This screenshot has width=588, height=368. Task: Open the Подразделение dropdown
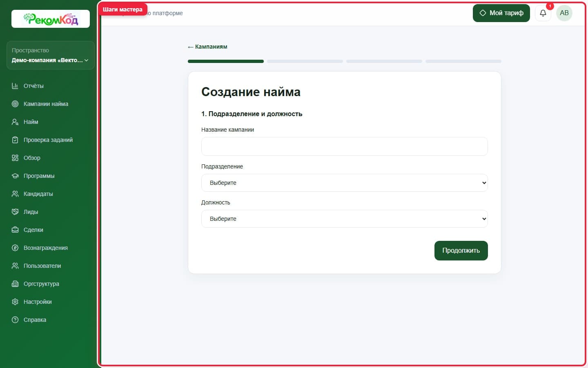tap(344, 183)
